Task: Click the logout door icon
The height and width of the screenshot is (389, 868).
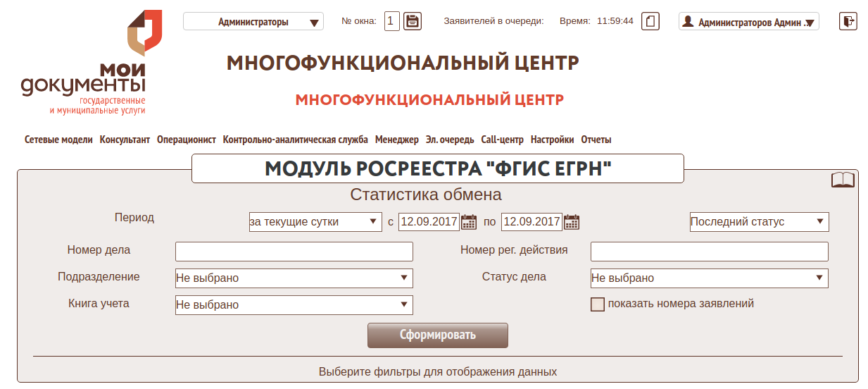Action: click(848, 21)
